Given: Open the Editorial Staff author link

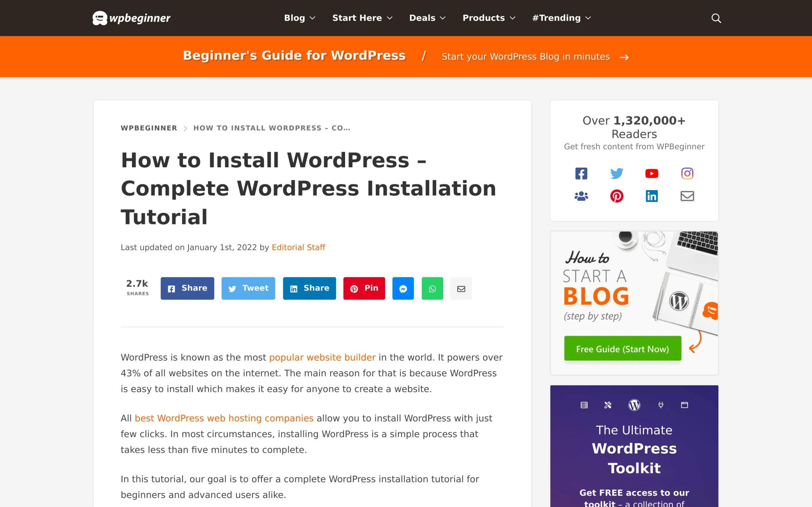Looking at the screenshot, I should click(x=298, y=247).
